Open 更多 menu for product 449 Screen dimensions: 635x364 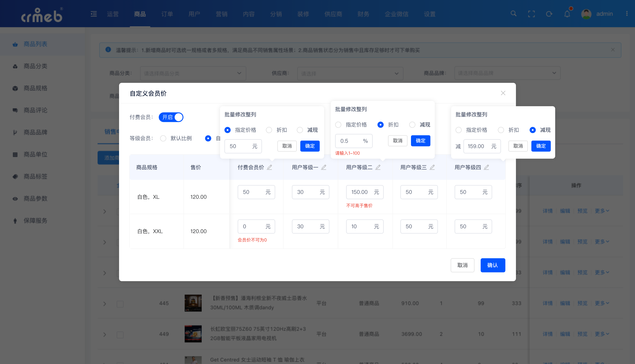[x=602, y=334]
